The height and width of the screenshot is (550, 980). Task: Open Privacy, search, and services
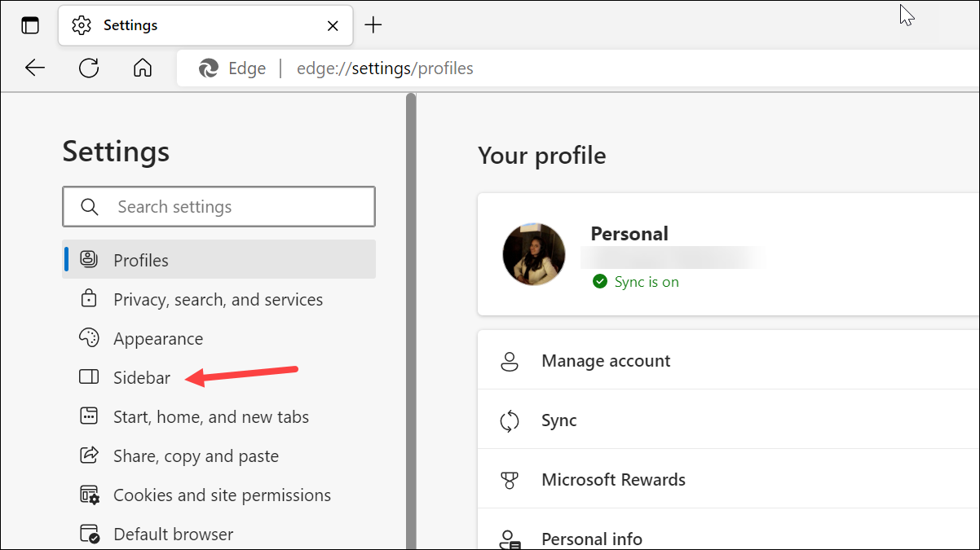(x=219, y=299)
